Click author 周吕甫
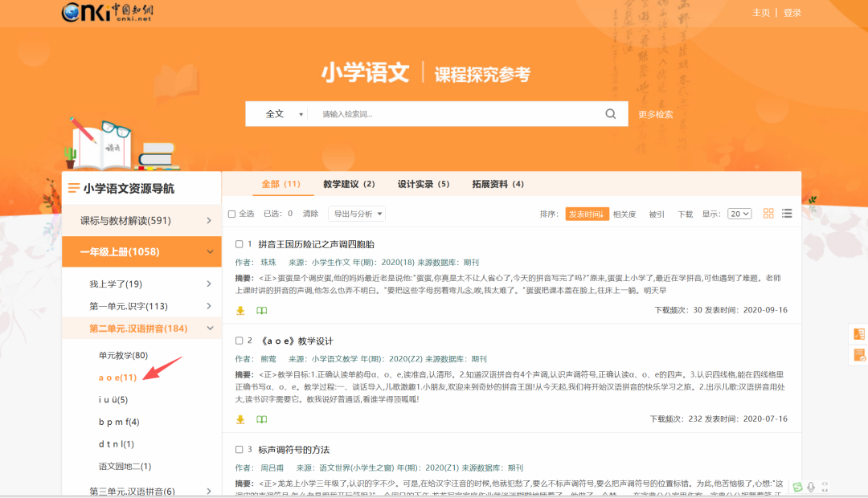The image size is (868, 498). click(x=272, y=467)
